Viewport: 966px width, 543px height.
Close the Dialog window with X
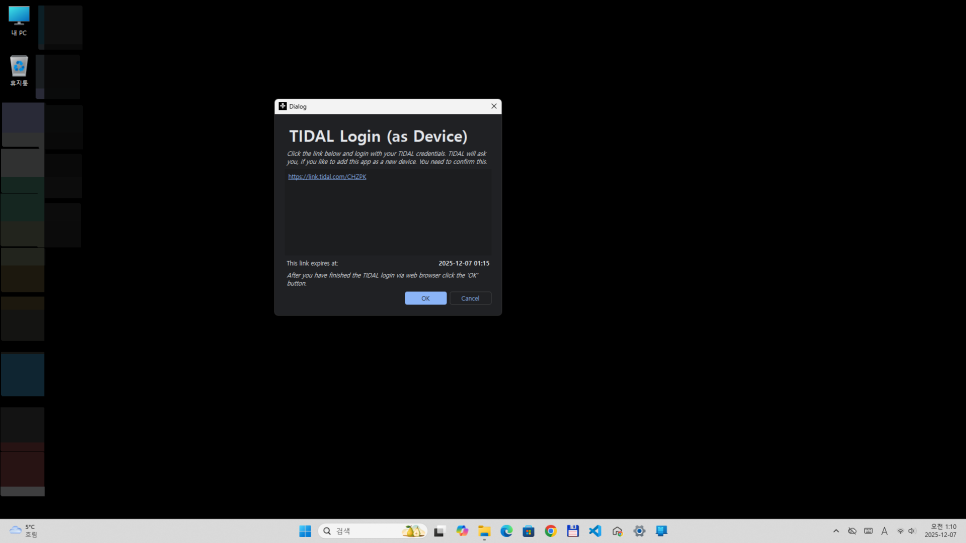(x=493, y=106)
